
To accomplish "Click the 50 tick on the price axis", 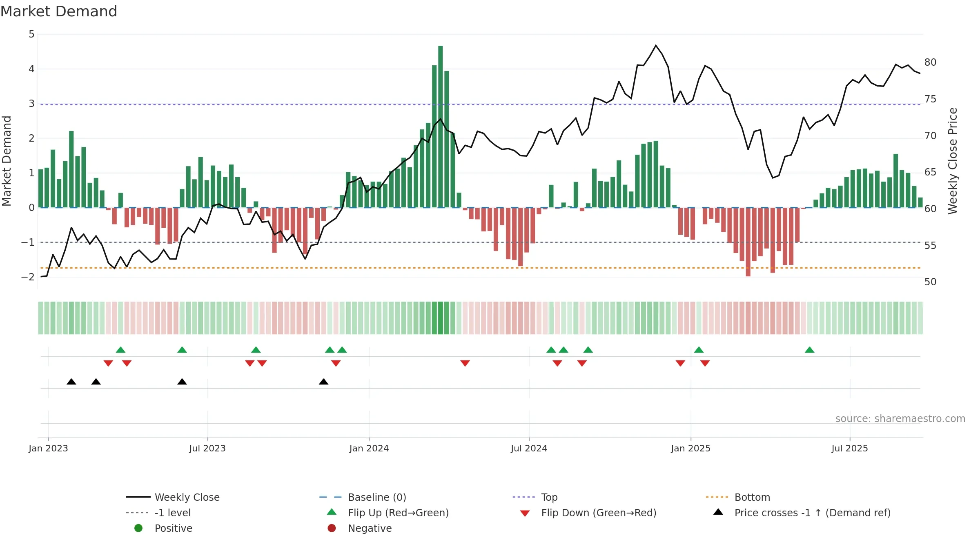I will tap(931, 282).
